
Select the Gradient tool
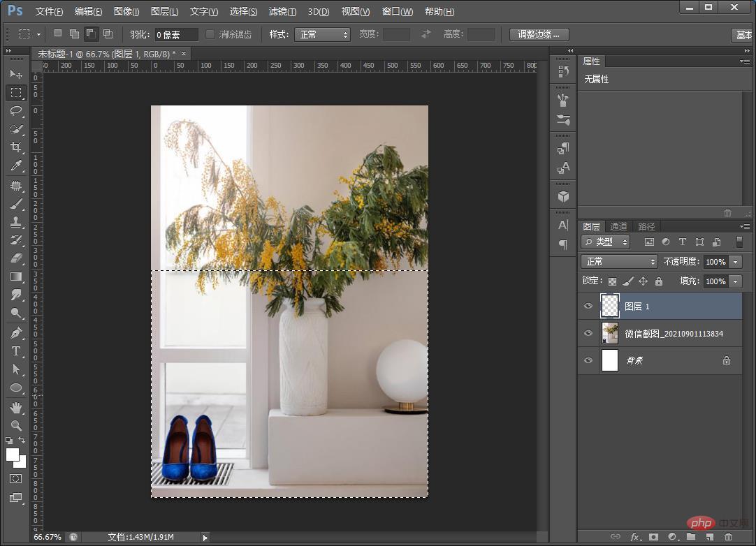click(16, 276)
